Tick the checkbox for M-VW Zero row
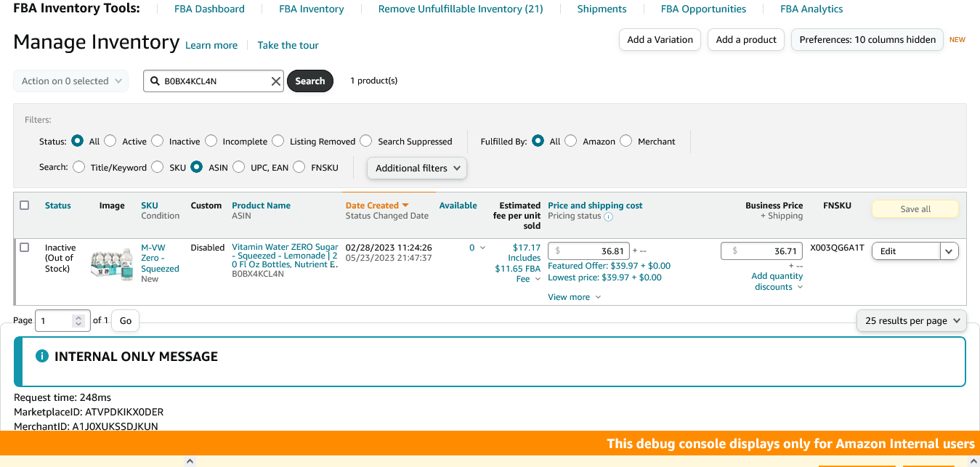Image resolution: width=980 pixels, height=467 pixels. click(x=25, y=248)
